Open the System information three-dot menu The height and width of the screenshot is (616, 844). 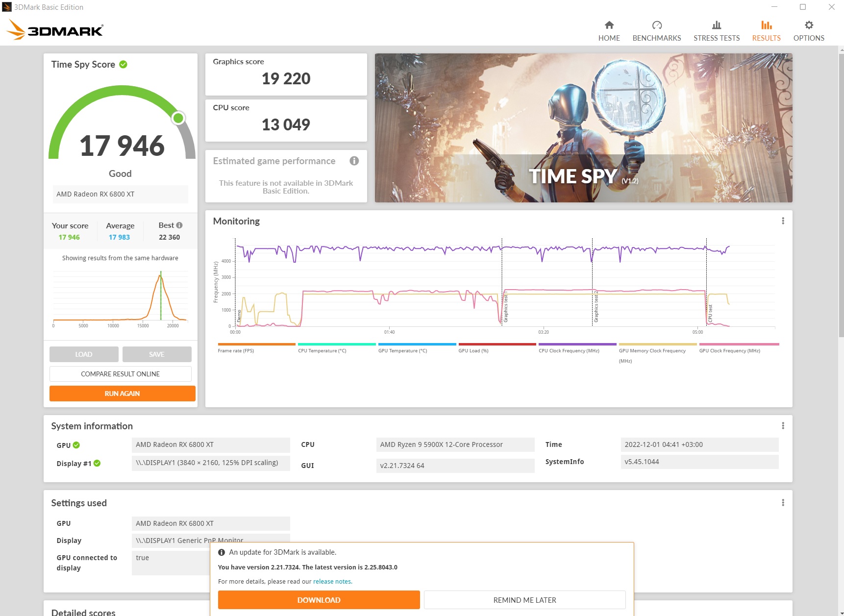tap(783, 426)
